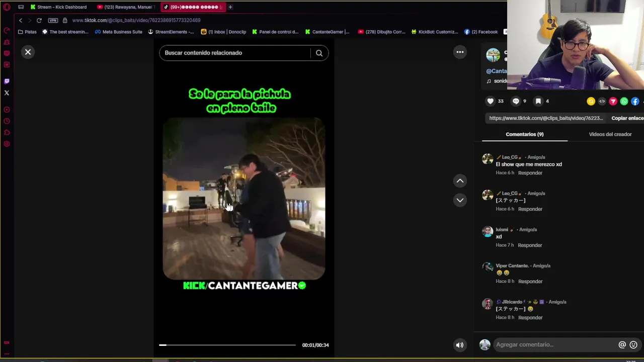Viewport: 644px width, 362px height.
Task: Open the extensions puzzle icon in sidebar
Action: tap(7, 133)
